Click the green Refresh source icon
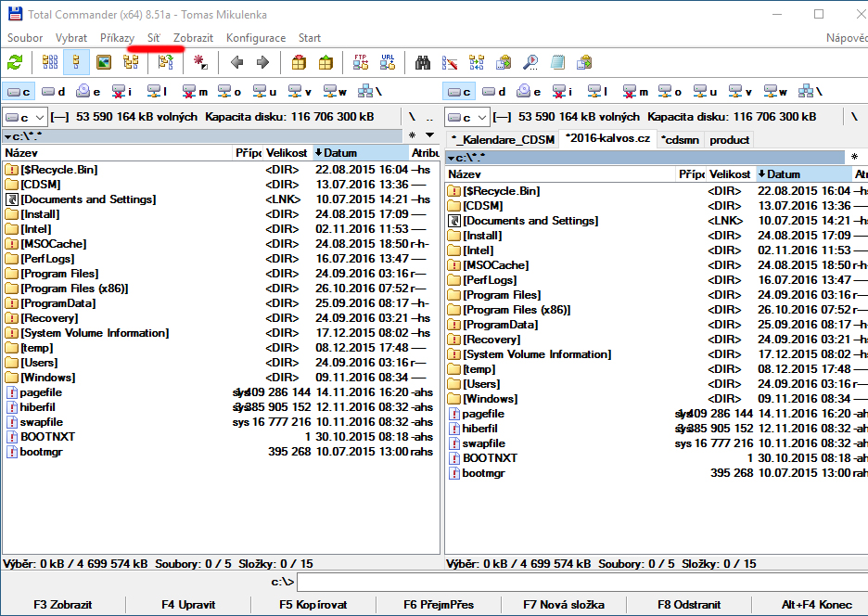868x616 pixels. click(15, 62)
